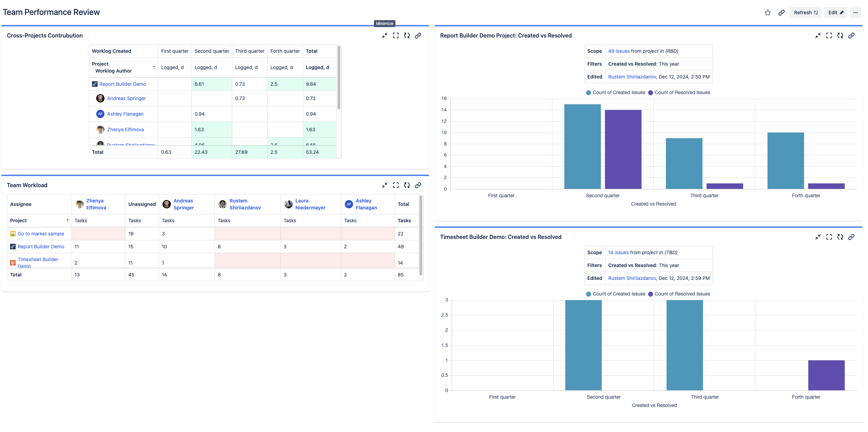The width and height of the screenshot is (868, 432).
Task: Enter fullscreen on Cross-Projects Contrubution
Action: pyautogui.click(x=395, y=35)
